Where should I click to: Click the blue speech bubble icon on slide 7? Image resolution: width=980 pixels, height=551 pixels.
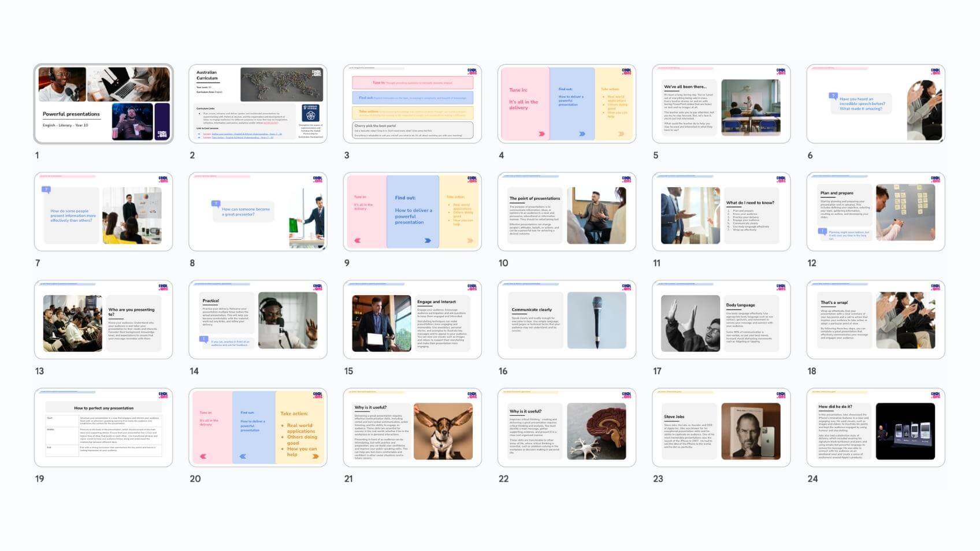pyautogui.click(x=46, y=189)
